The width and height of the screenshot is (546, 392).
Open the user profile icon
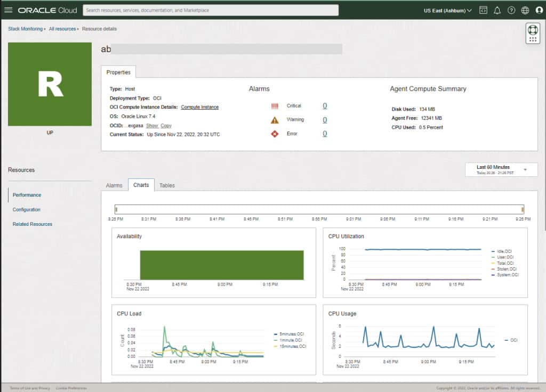(537, 10)
